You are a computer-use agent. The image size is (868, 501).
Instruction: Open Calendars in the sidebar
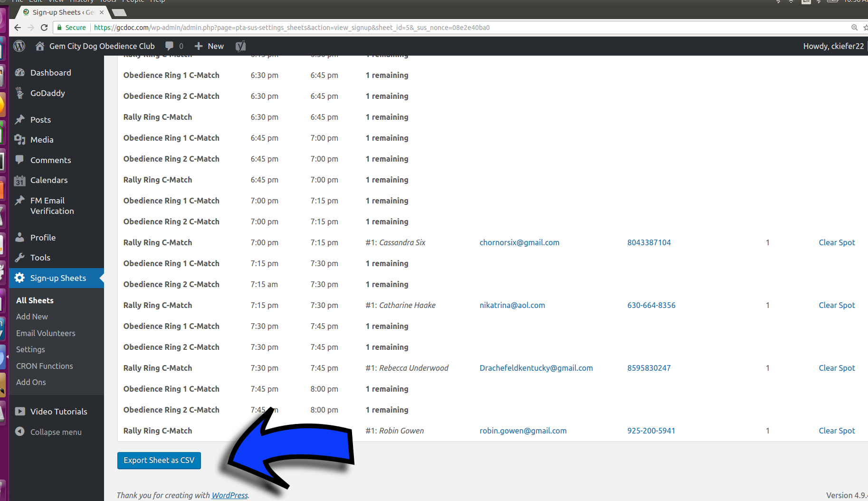(49, 180)
